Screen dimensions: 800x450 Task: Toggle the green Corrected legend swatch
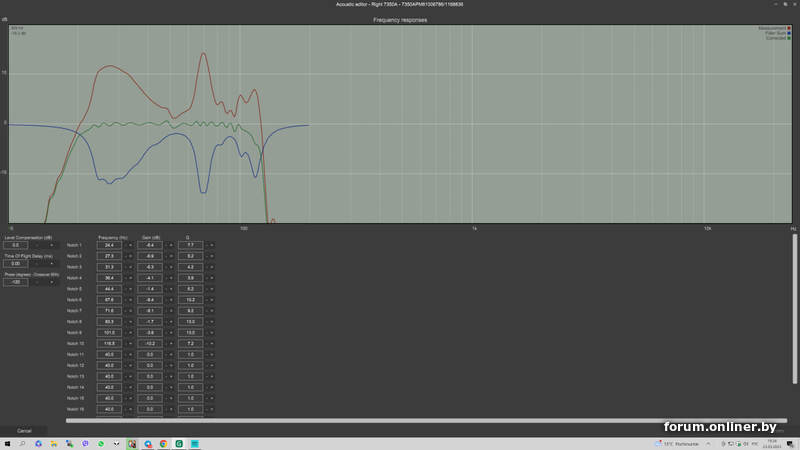click(x=789, y=38)
